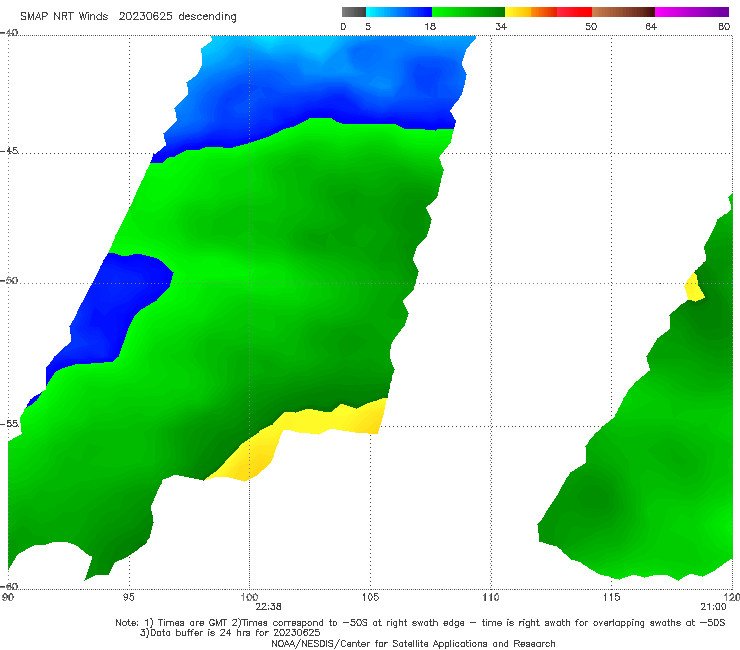This screenshot has height=650, width=740.
Task: Click the yellow-orange segment of the color bar
Action: tap(531, 12)
